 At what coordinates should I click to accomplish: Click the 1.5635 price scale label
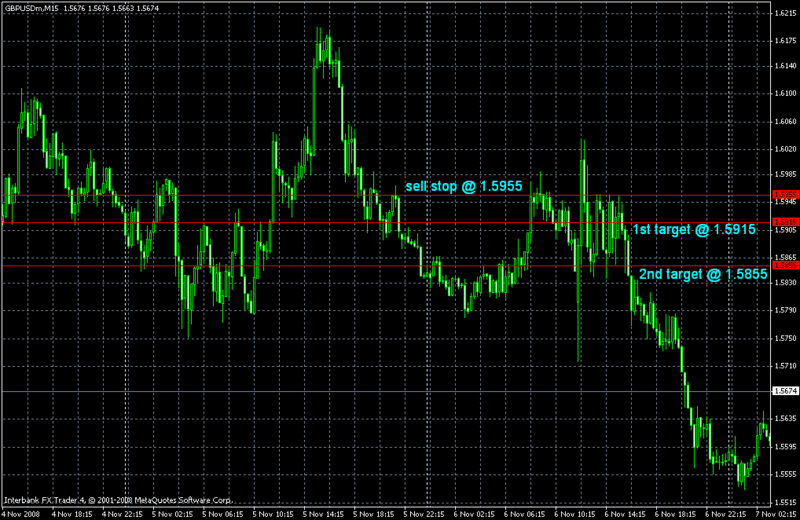pos(785,418)
